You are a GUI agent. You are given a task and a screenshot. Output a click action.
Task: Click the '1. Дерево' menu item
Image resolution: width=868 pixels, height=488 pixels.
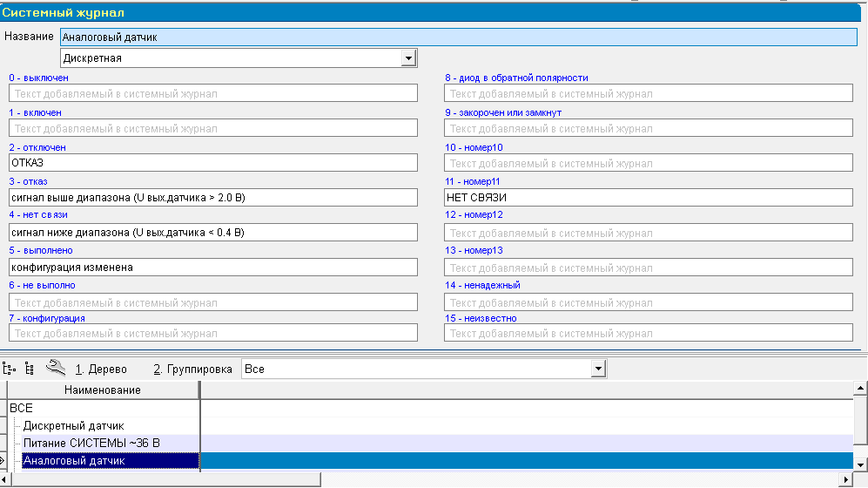[x=101, y=369]
